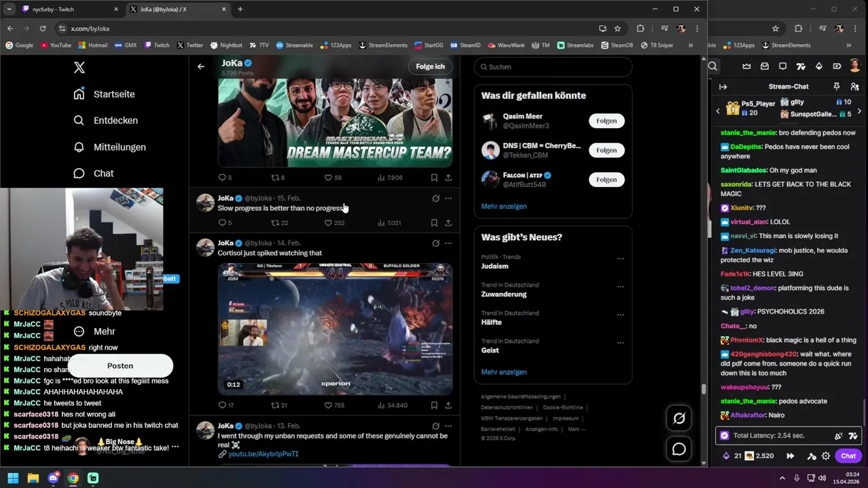Open Windows Start menu
Image resolution: width=868 pixels, height=488 pixels.
point(13,479)
